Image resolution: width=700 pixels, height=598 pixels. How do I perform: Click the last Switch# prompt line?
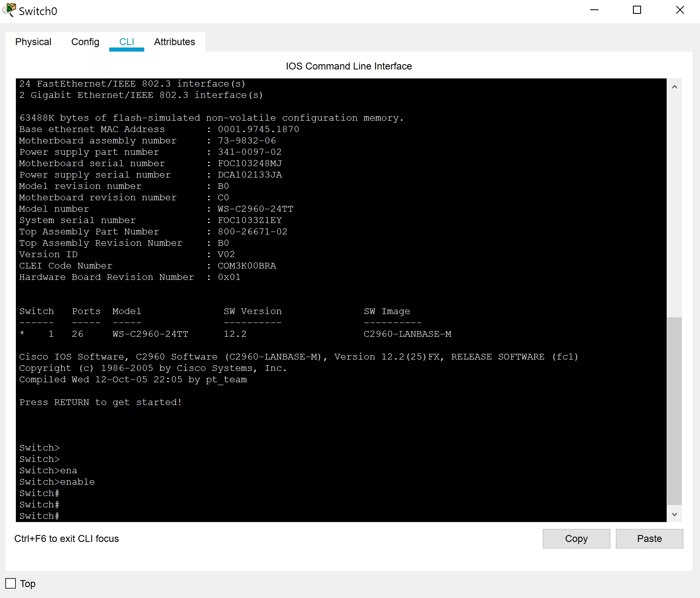click(x=39, y=516)
